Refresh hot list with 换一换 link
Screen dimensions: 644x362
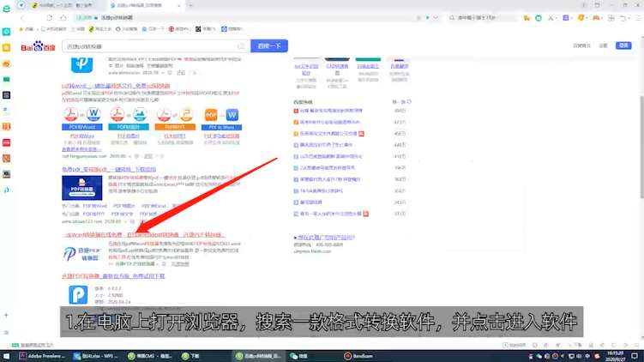401,101
